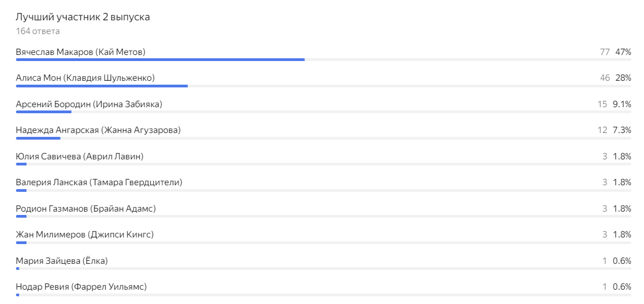The height and width of the screenshot is (304, 644).
Task: Select the Алиса Мон (Клавдия Шульженко) label
Action: click(x=85, y=78)
